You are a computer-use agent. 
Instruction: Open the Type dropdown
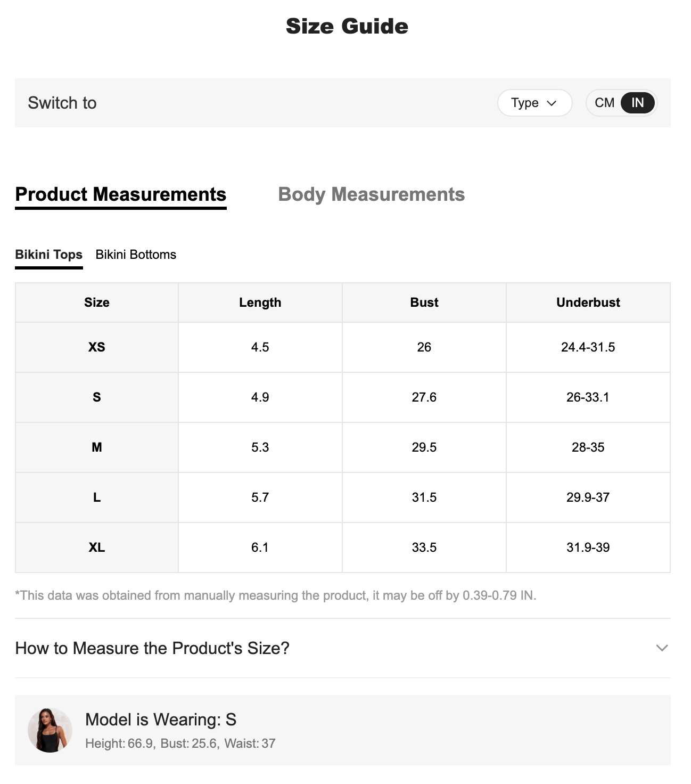[533, 103]
